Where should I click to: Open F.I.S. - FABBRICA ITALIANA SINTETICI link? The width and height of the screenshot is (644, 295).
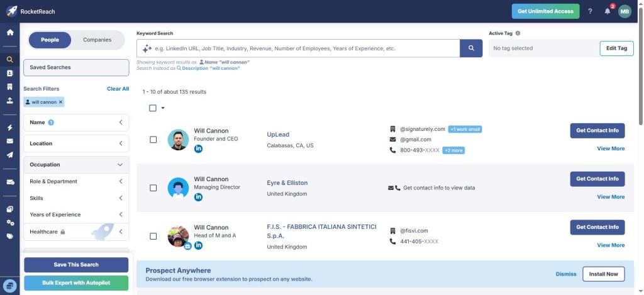pos(321,231)
